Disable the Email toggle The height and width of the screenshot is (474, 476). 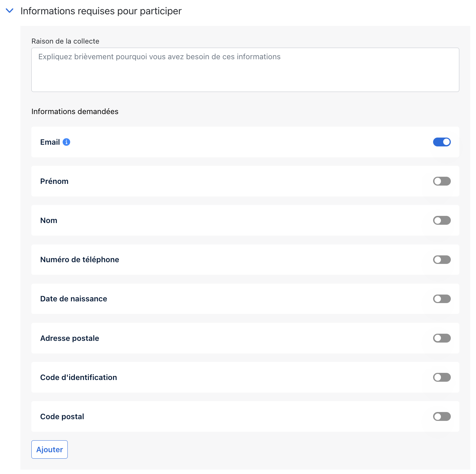point(442,142)
